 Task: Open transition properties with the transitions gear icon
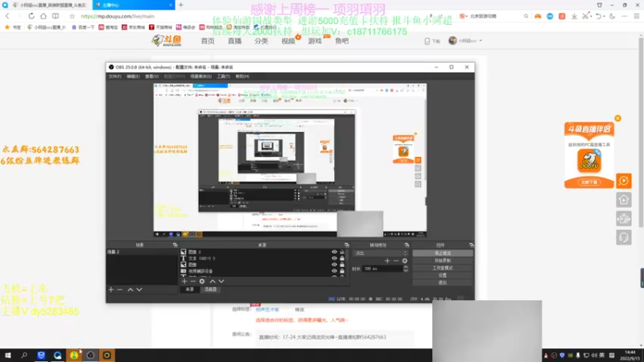coord(405,261)
